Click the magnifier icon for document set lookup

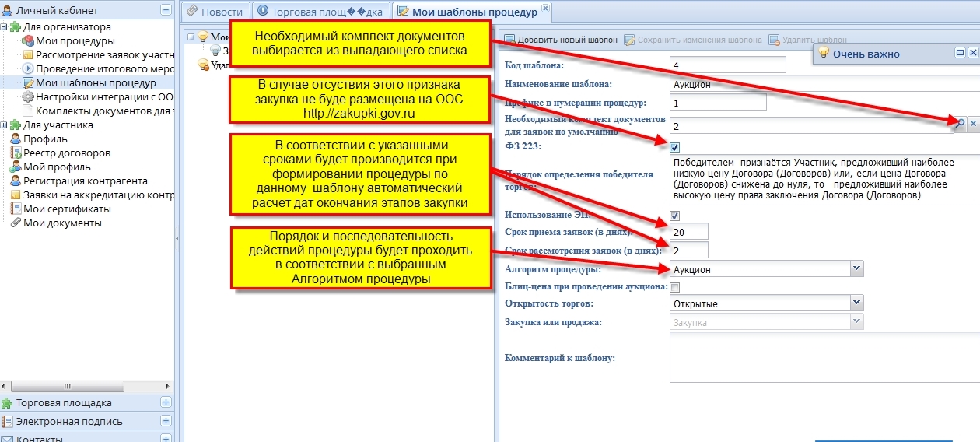point(960,124)
